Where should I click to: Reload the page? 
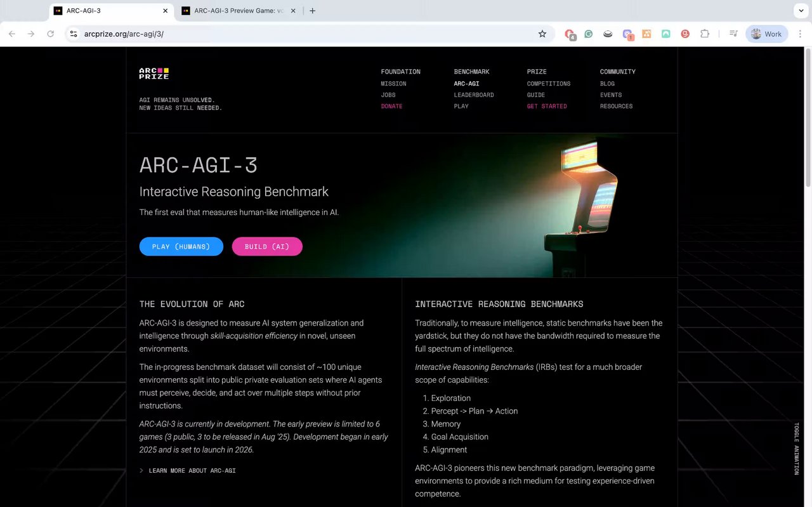click(51, 34)
